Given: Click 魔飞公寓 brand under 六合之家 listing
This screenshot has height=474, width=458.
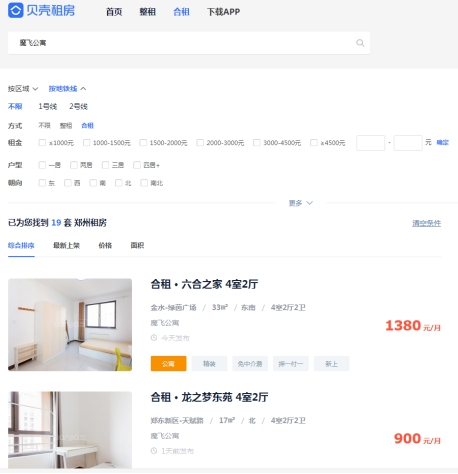Looking at the screenshot, I should tap(165, 323).
